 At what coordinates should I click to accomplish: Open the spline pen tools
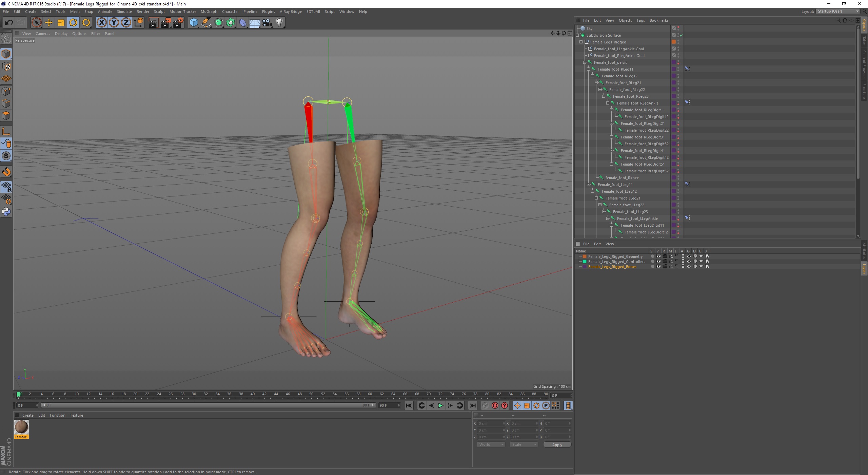206,23
